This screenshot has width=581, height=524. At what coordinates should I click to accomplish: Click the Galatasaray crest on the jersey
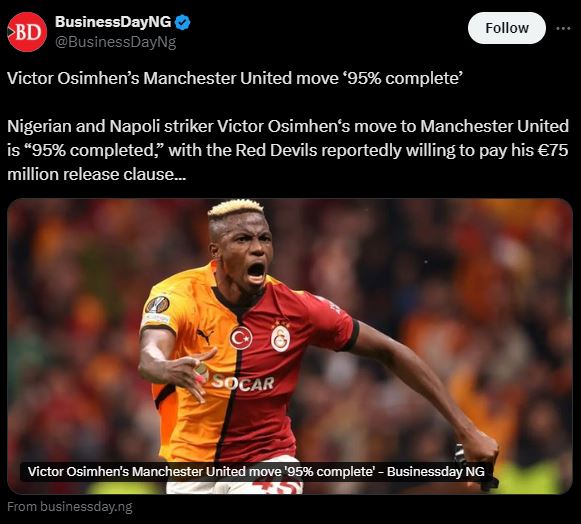click(280, 338)
